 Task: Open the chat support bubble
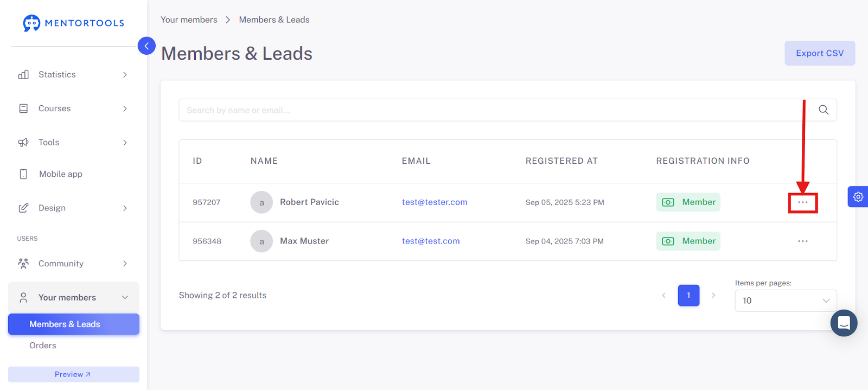click(844, 323)
